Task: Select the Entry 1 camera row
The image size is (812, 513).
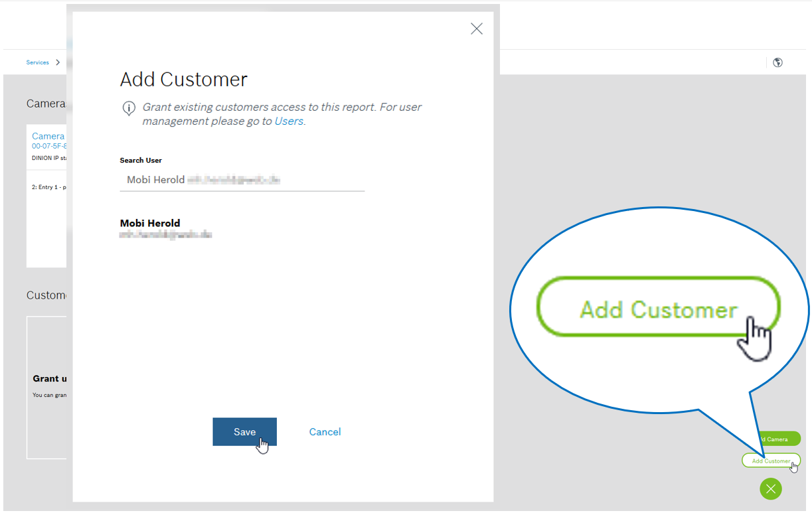Action: pyautogui.click(x=48, y=187)
